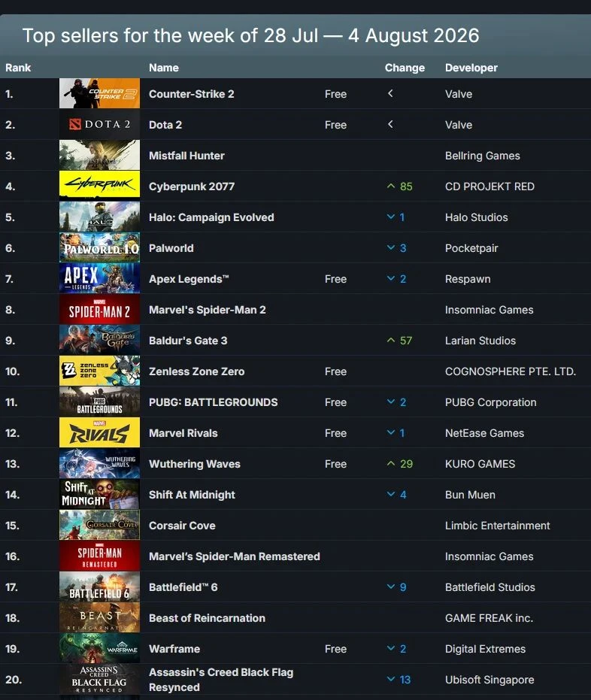Click Cyberpunk 2077 up-arrow change 85
The image size is (591, 700).
(399, 186)
